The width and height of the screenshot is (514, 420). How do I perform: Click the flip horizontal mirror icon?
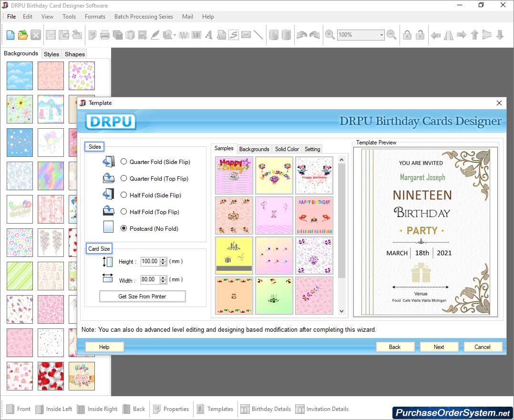[448, 35]
